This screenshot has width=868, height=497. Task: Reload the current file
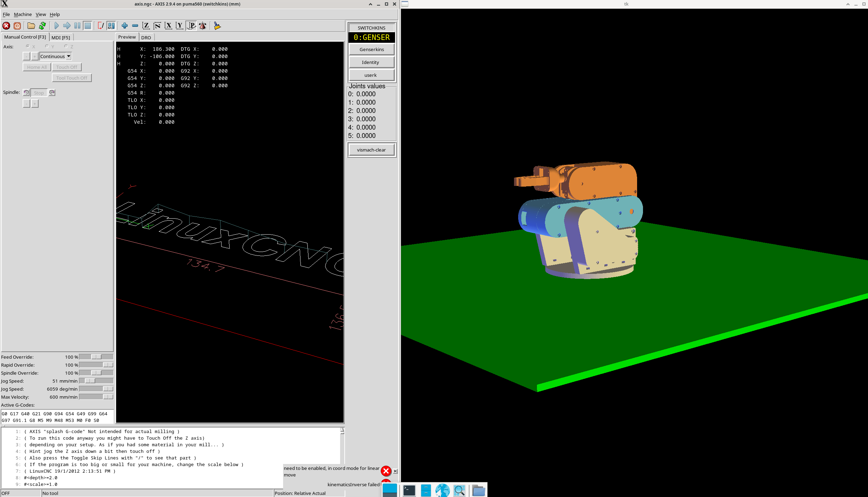(42, 26)
